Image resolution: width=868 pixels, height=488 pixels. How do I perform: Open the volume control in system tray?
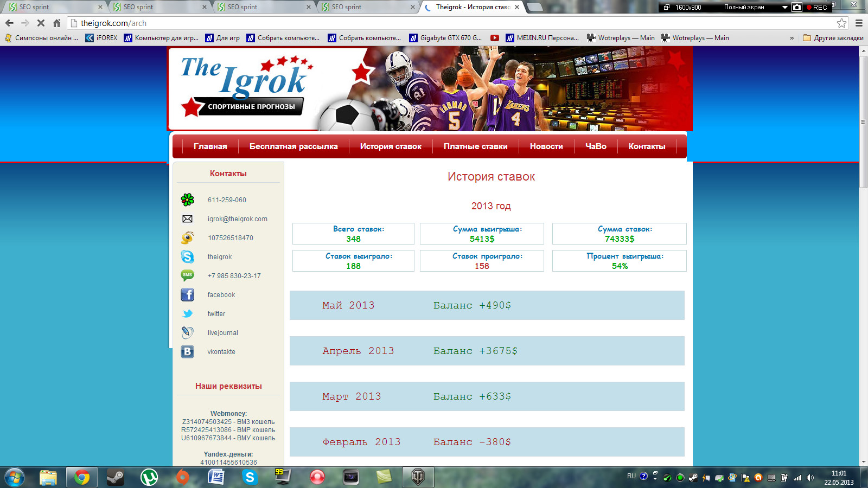pyautogui.click(x=810, y=478)
